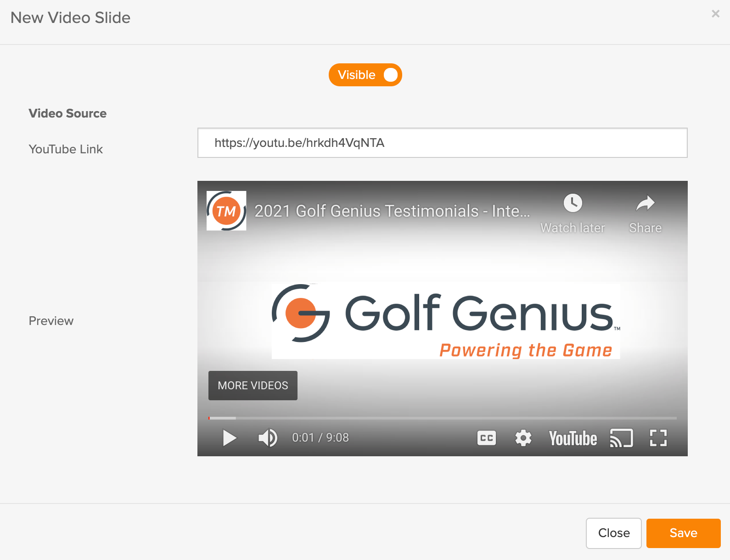Open video settings gear icon
Image resolution: width=730 pixels, height=560 pixels.
523,438
